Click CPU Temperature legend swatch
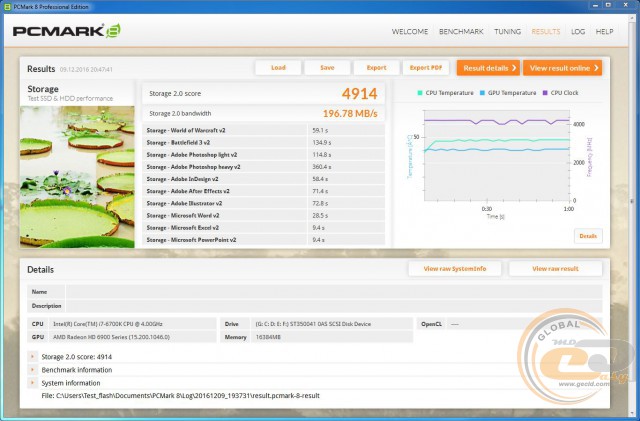 (420, 93)
